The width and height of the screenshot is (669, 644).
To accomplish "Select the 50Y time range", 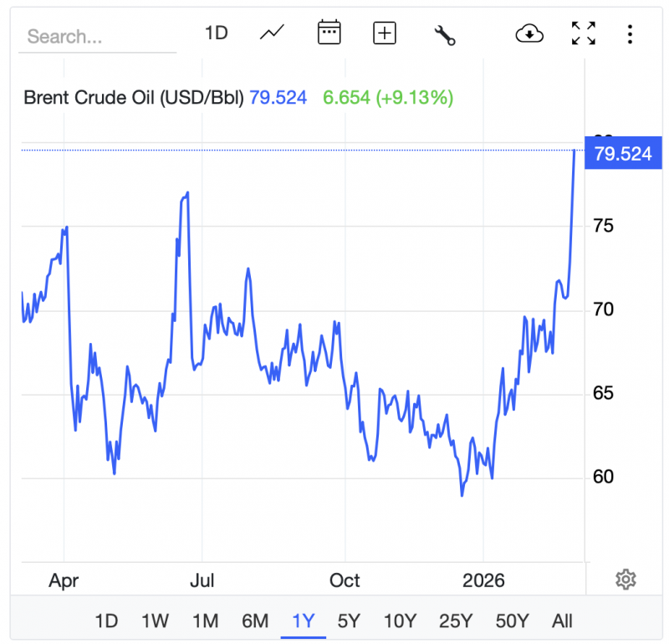I will 512,621.
